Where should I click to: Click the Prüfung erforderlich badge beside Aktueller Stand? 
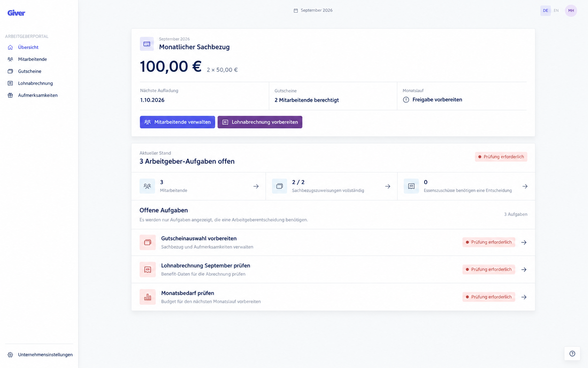(501, 157)
